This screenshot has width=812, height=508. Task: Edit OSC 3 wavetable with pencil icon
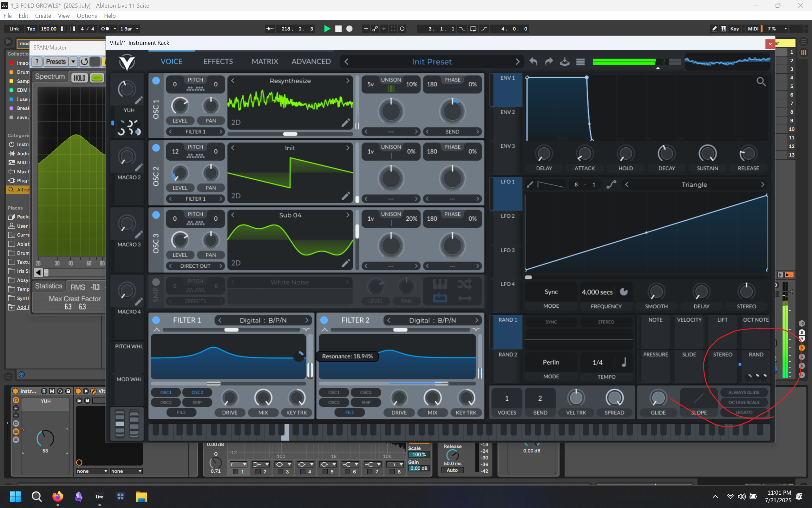tap(346, 263)
